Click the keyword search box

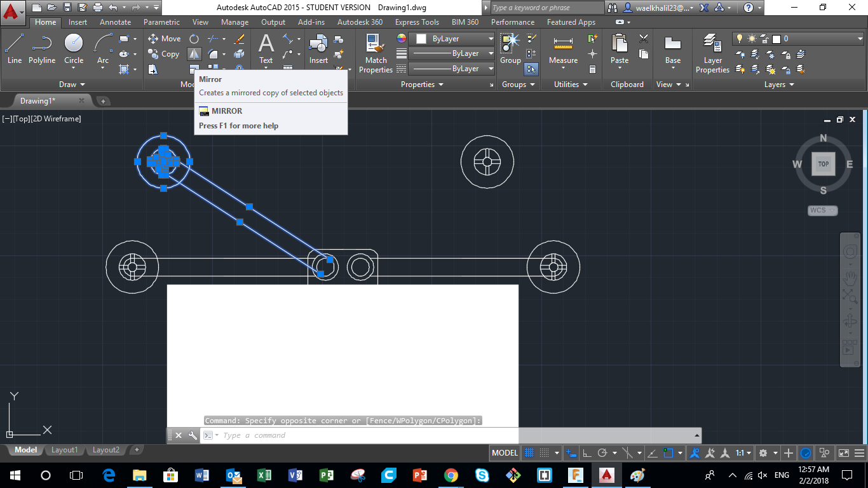coord(547,8)
